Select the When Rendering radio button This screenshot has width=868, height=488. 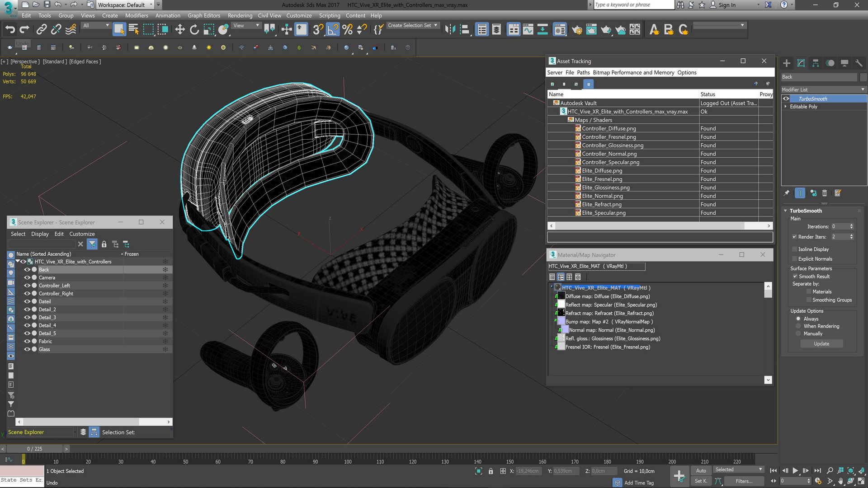pos(798,326)
